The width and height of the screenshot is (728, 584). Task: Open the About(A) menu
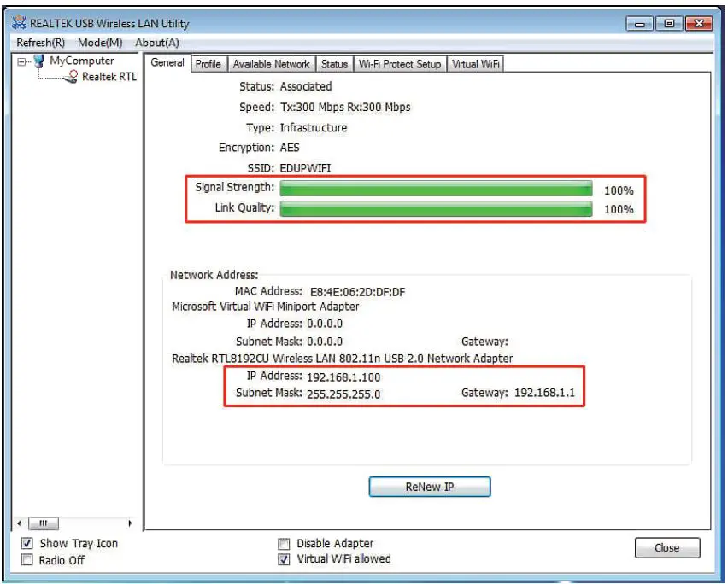(157, 43)
